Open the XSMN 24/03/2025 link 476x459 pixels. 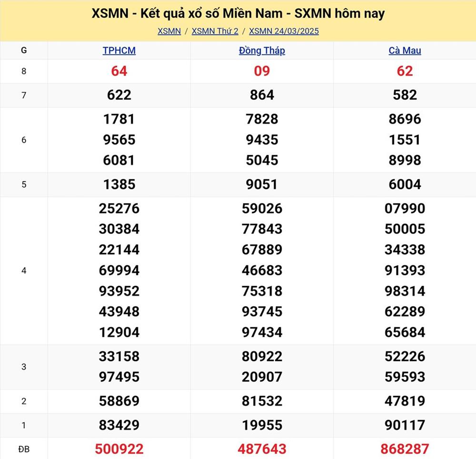[284, 31]
